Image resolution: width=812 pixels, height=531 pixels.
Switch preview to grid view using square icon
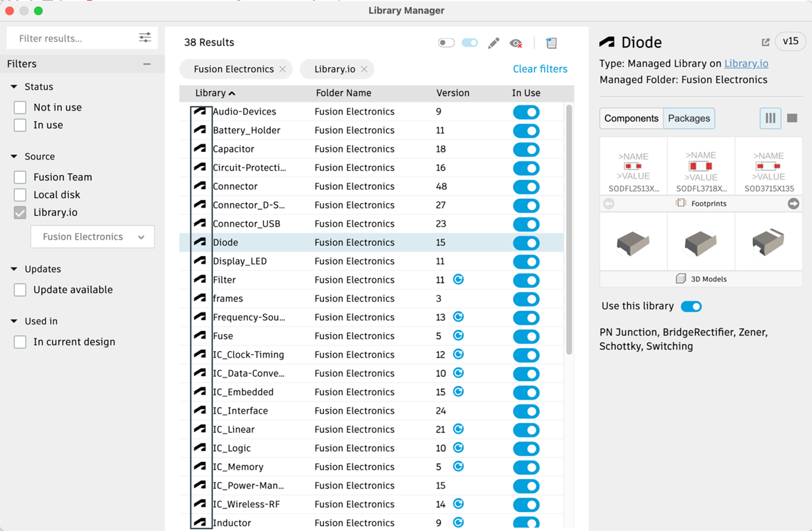point(792,118)
